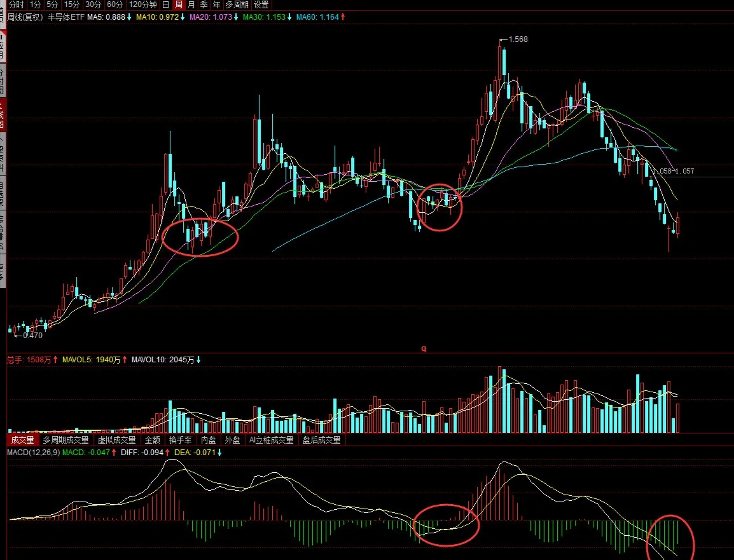
Task: Select the 15分 period tab
Action: pos(72,4)
